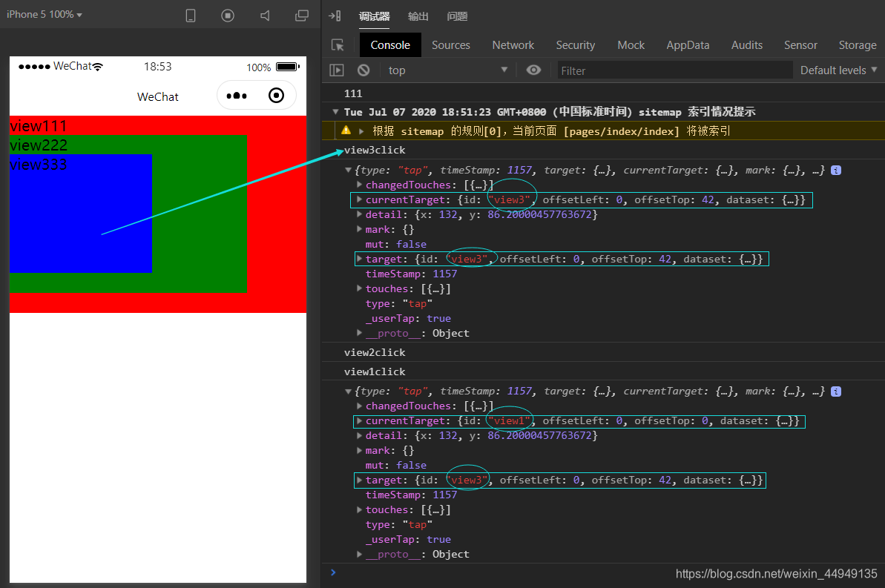Open the Default levels dropdown
The height and width of the screenshot is (588, 885).
point(839,70)
